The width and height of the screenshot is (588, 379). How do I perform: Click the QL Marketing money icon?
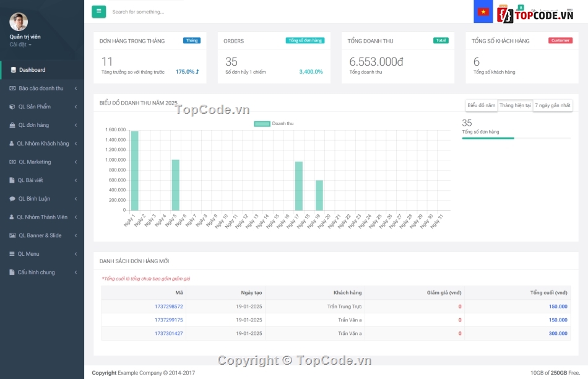(12, 162)
